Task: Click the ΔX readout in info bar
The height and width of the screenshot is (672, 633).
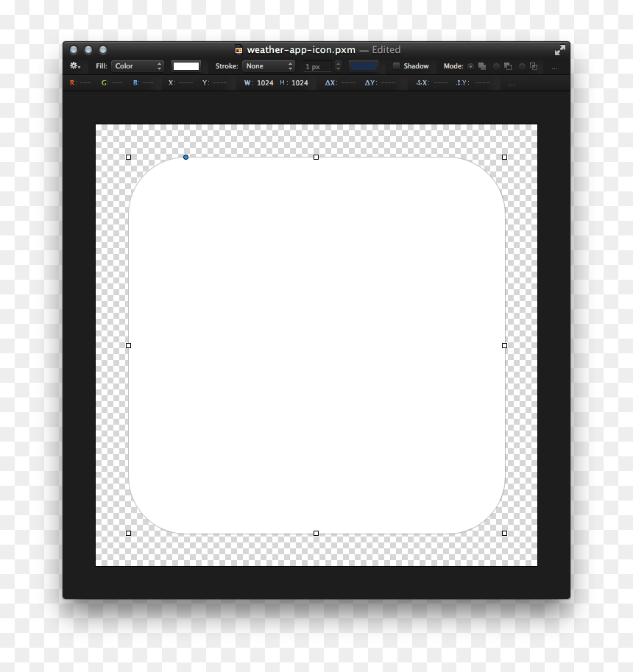Action: pos(340,82)
